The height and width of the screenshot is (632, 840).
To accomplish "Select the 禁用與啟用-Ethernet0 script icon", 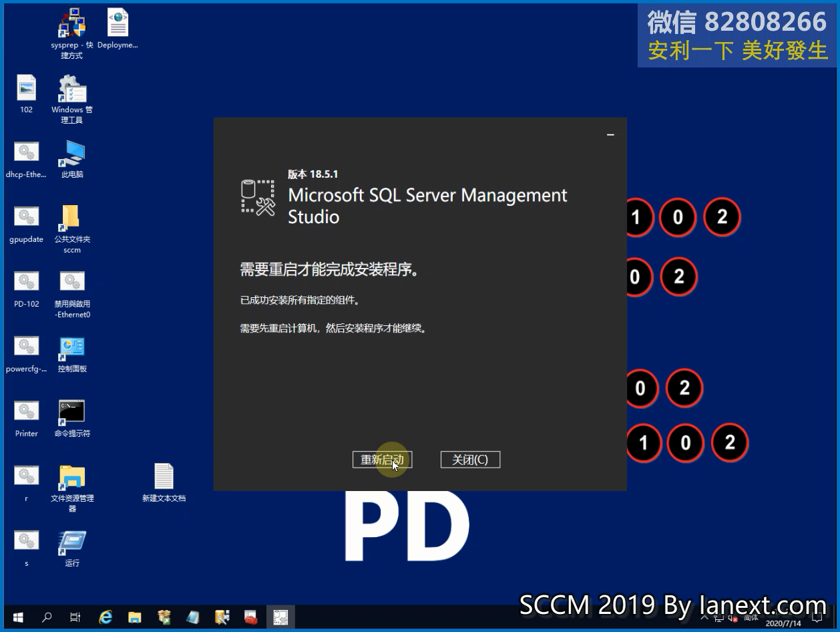I will pyautogui.click(x=72, y=294).
